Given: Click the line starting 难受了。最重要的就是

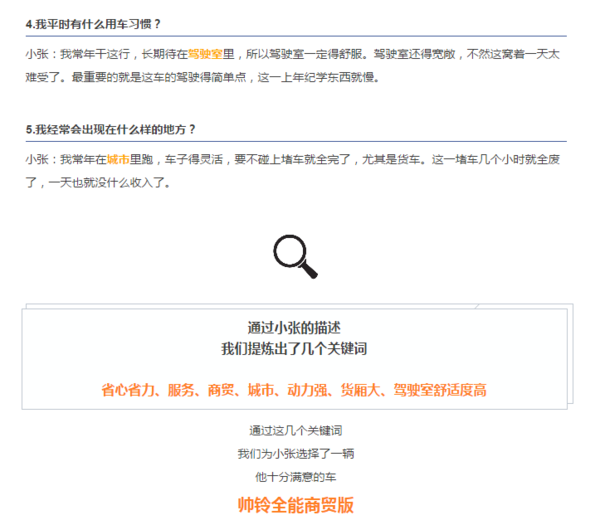Looking at the screenshot, I should (202, 77).
